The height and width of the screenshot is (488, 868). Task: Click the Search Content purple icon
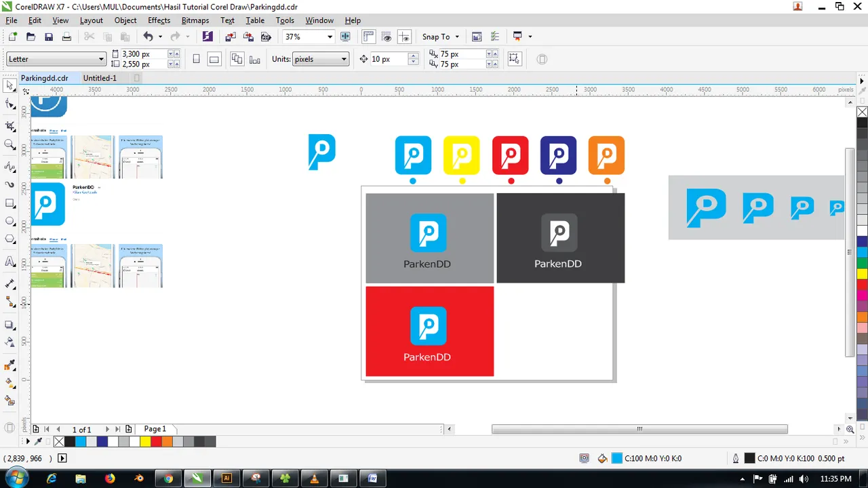tap(208, 37)
